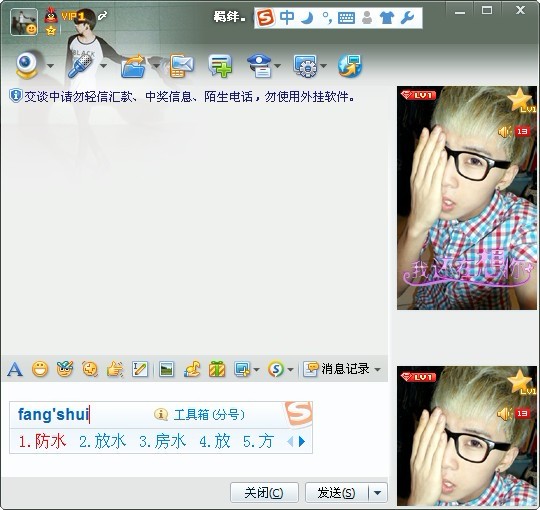Open video call options dropdown arrow
Image resolution: width=540 pixels, height=510 pixels.
[x=50, y=66]
